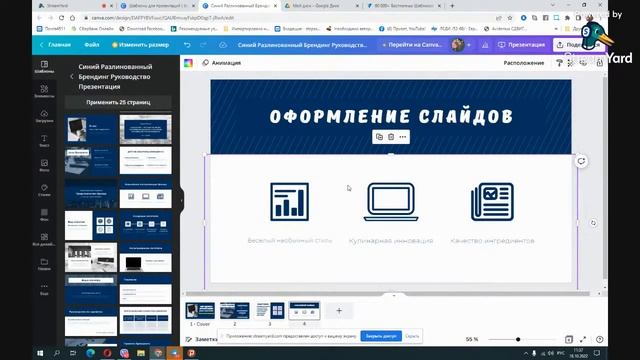The width and height of the screenshot is (640, 360).
Task: Enter fullscreen with the expand arrows icon
Action: 583,339
